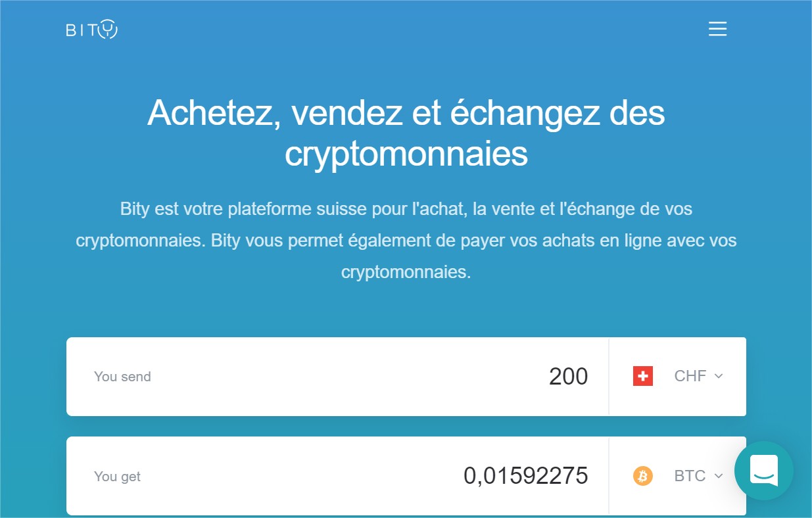Image resolution: width=812 pixels, height=518 pixels.
Task: Open the hamburger navigation menu
Action: (x=717, y=30)
